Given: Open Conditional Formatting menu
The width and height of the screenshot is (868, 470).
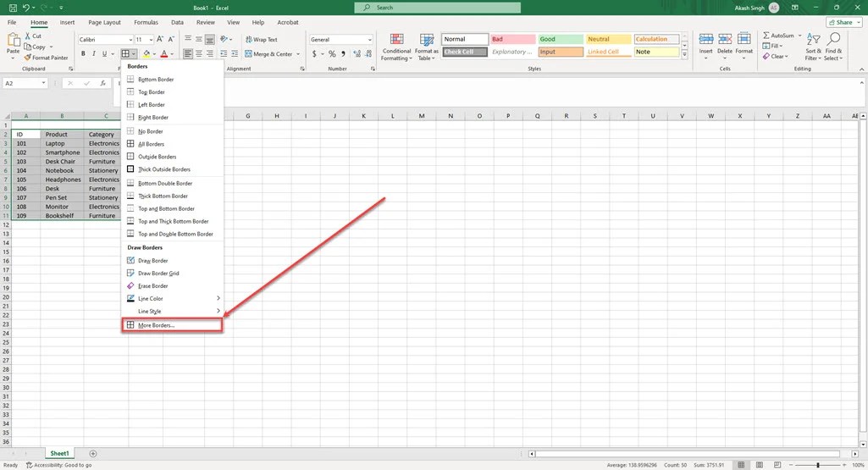Looking at the screenshot, I should [396, 47].
